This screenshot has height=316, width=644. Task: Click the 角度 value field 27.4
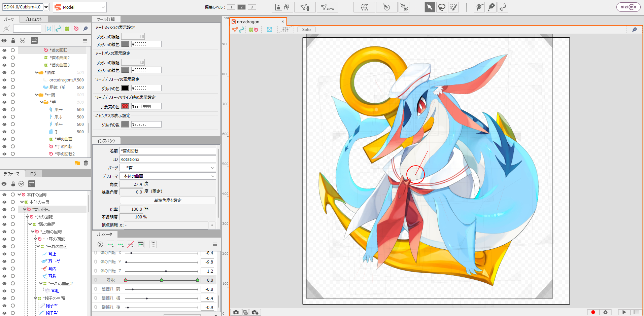point(131,184)
